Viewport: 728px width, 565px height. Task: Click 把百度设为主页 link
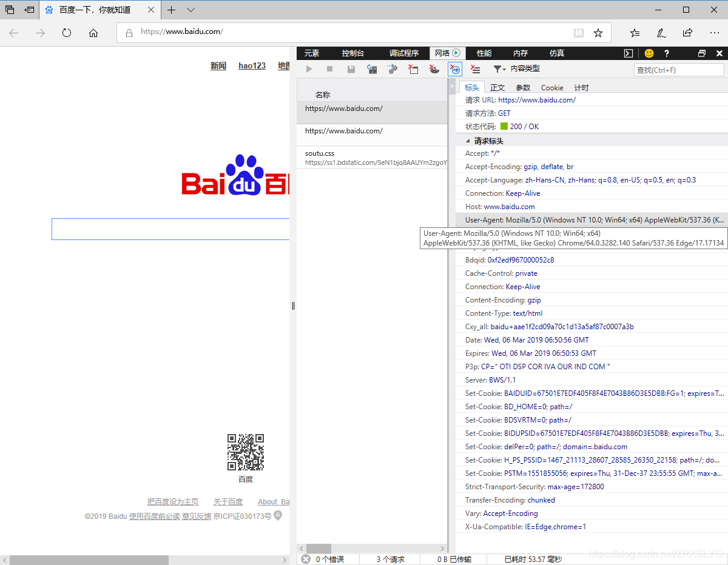click(173, 502)
